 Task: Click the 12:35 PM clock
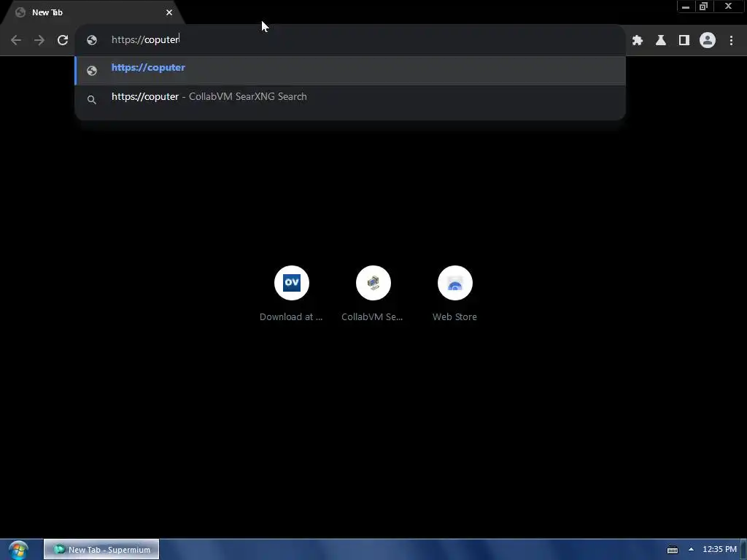719,550
